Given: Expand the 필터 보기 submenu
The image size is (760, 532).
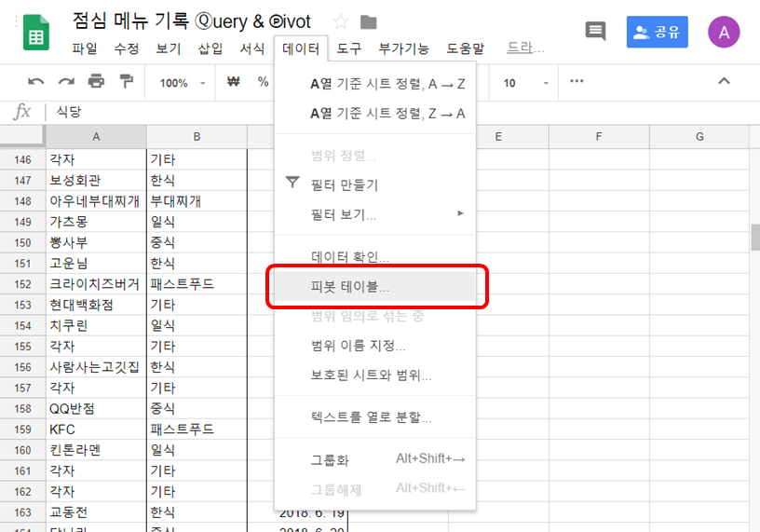Looking at the screenshot, I should coord(375,214).
